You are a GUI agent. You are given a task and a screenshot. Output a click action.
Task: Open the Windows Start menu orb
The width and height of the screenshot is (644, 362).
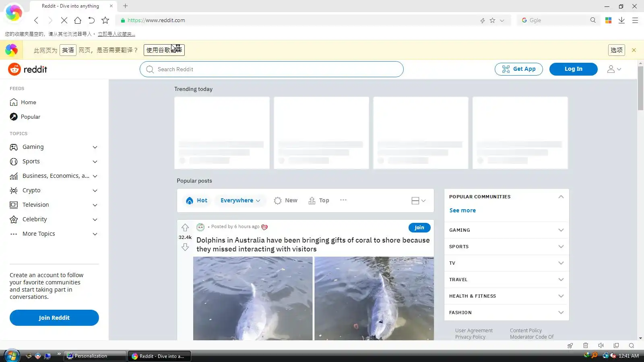[x=12, y=356]
